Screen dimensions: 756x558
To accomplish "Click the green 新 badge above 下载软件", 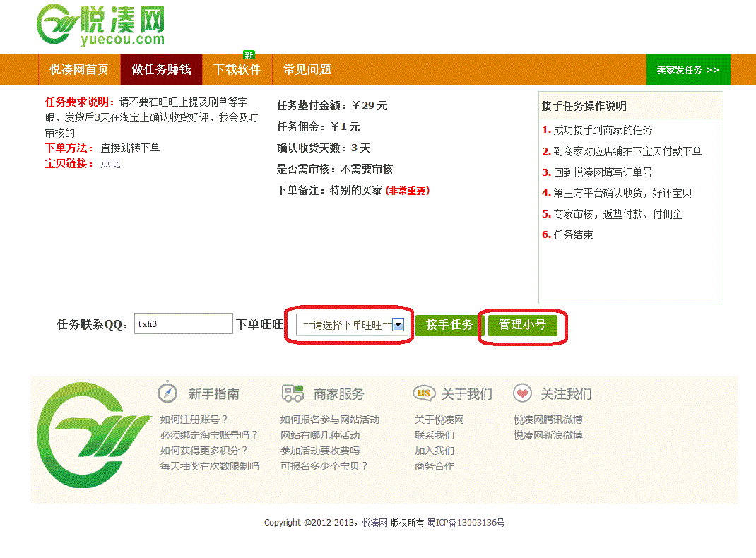I will pos(249,55).
